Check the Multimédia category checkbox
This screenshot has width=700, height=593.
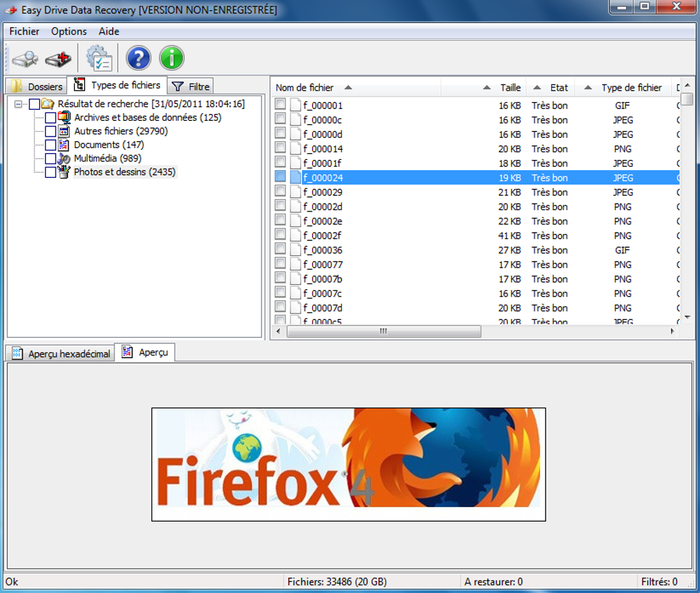click(x=51, y=159)
